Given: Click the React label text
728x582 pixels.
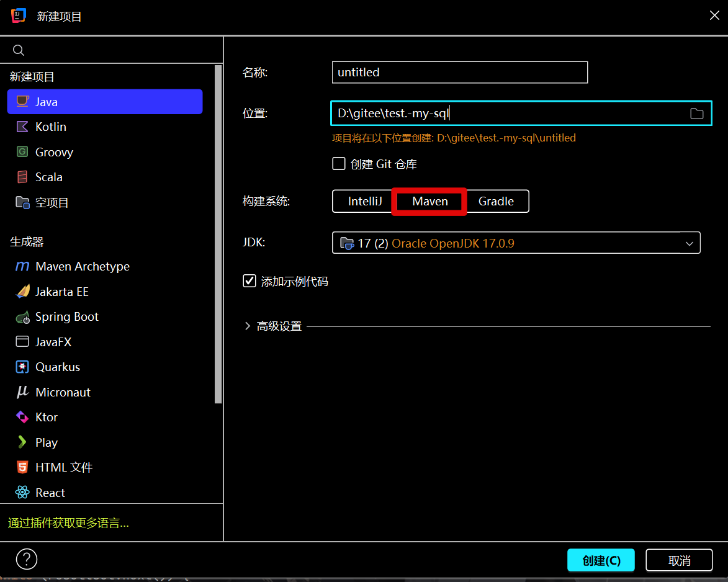Looking at the screenshot, I should click(x=50, y=493).
